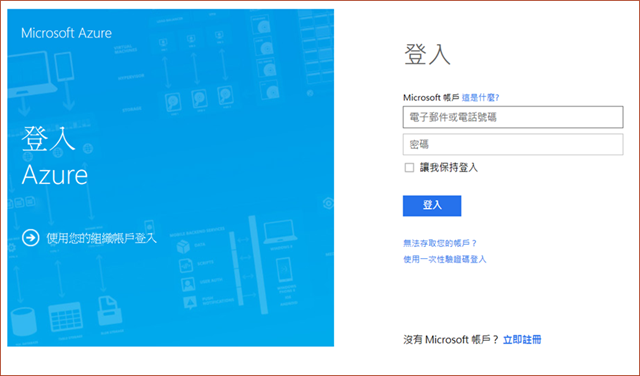Click the Microsoft Azure logo text
The image size is (640, 376).
click(66, 33)
